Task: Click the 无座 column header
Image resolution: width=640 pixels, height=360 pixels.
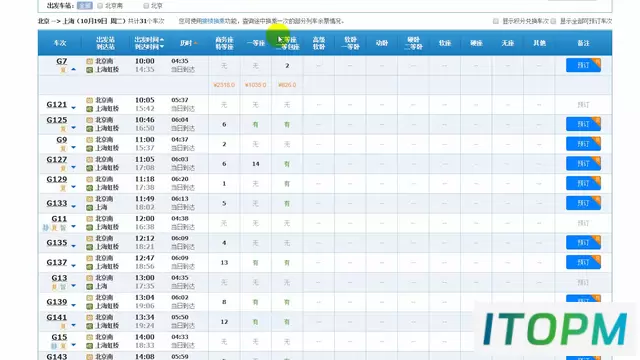Action: point(508,43)
